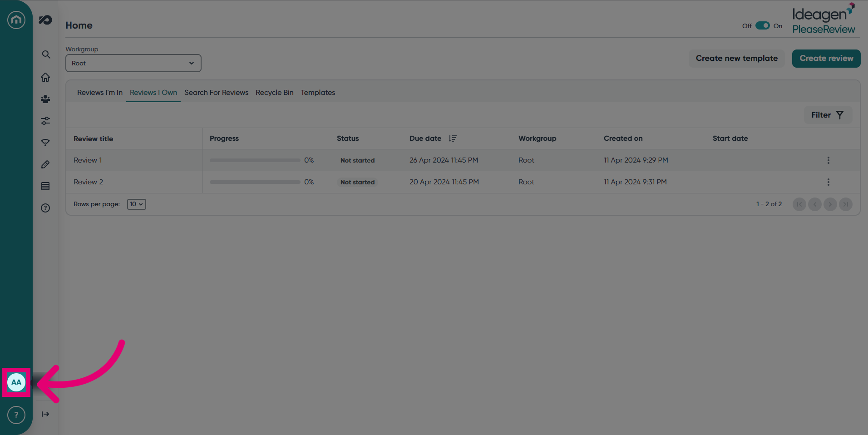This screenshot has height=435, width=868.
Task: Click created date 11 Apr 2024 9:31 PM
Action: click(635, 182)
